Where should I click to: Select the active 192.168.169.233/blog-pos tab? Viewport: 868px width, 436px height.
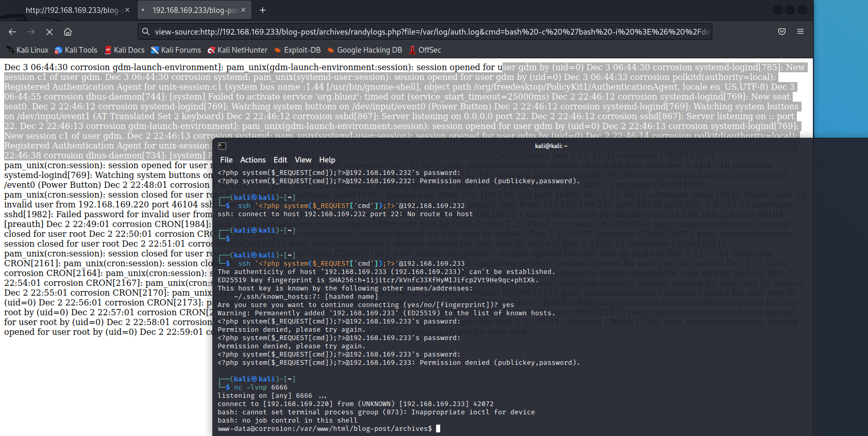click(x=195, y=10)
